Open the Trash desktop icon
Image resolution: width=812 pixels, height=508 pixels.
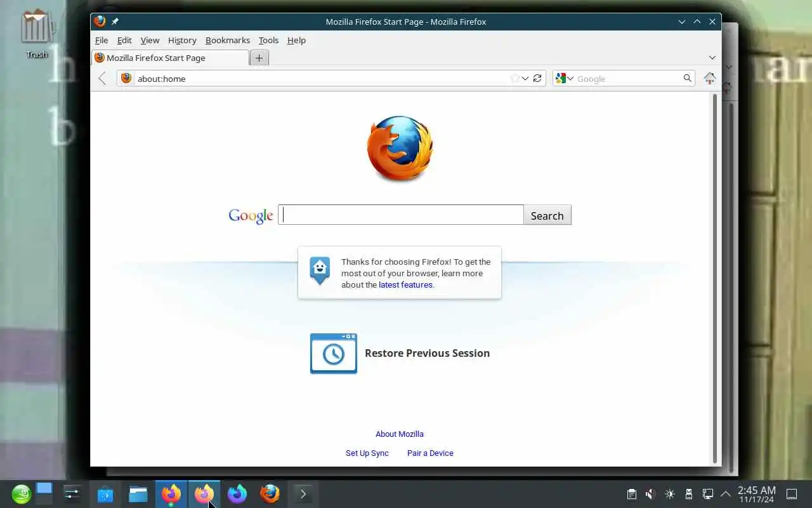pyautogui.click(x=37, y=34)
